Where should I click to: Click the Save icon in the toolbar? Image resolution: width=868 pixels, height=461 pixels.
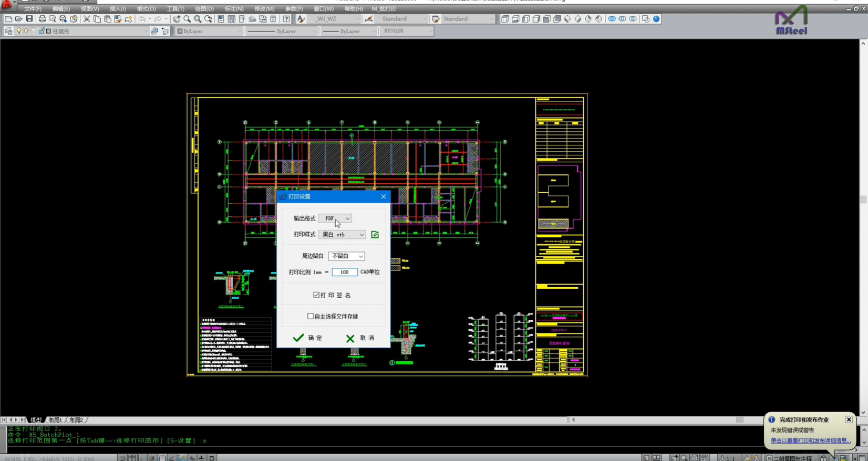[29, 19]
